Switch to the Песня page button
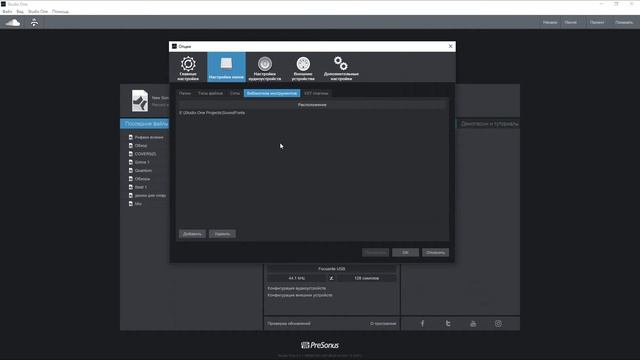 pyautogui.click(x=571, y=22)
